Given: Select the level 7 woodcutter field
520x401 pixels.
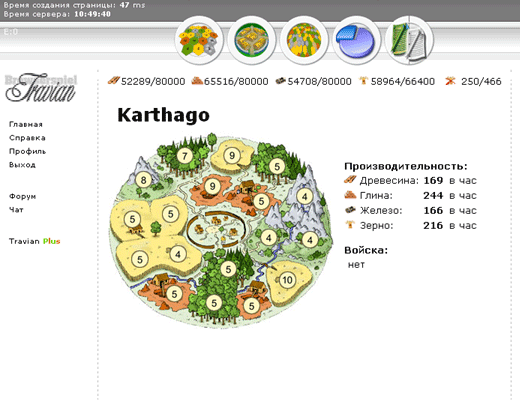Looking at the screenshot, I should click(x=185, y=156).
